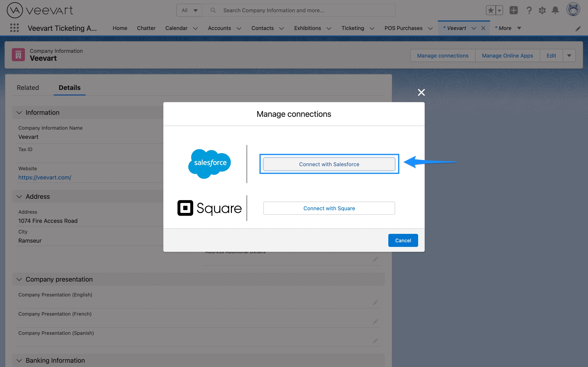Open Notifications via the bell icon

point(555,10)
